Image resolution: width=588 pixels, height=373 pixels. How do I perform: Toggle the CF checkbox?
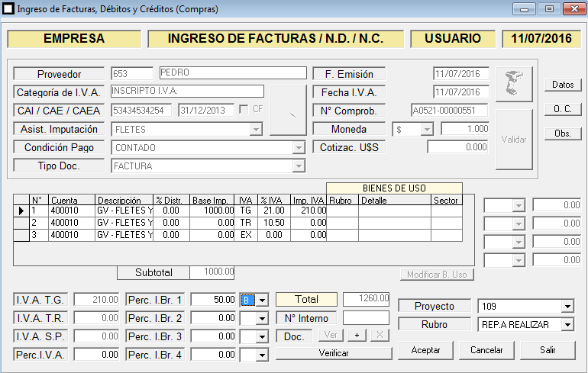pos(244,109)
